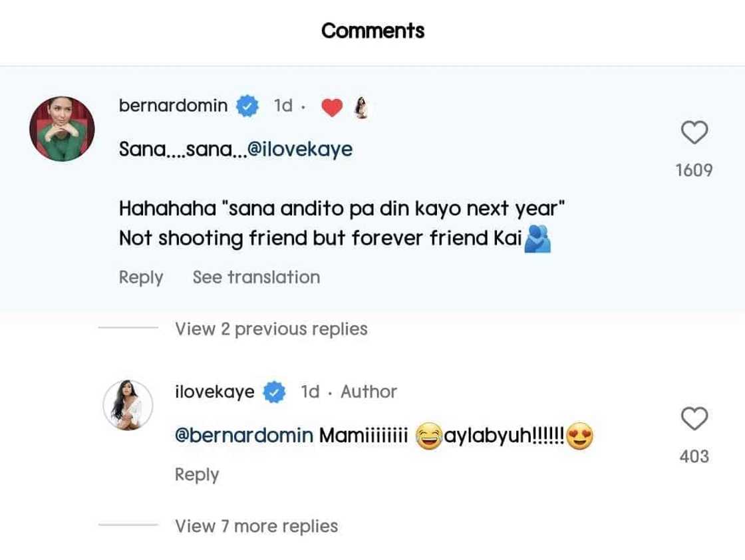Click the bernardomin username
Image resolution: width=745 pixels, height=560 pixels.
(173, 106)
